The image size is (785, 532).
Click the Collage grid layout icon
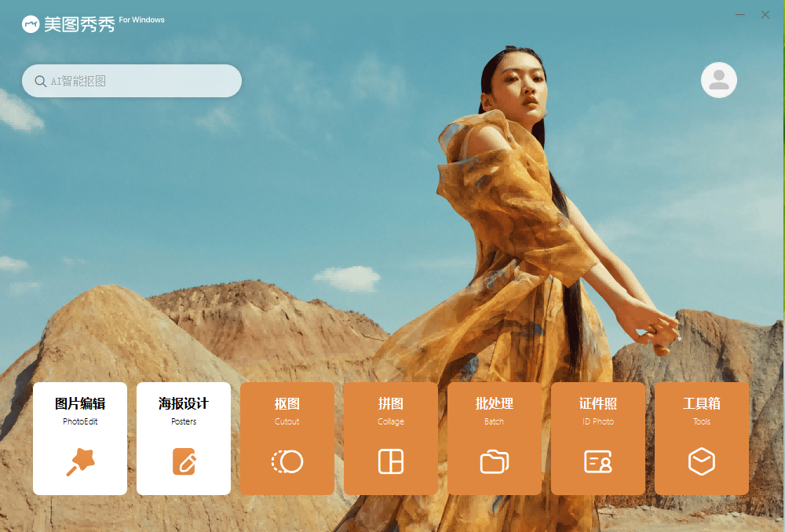click(391, 461)
